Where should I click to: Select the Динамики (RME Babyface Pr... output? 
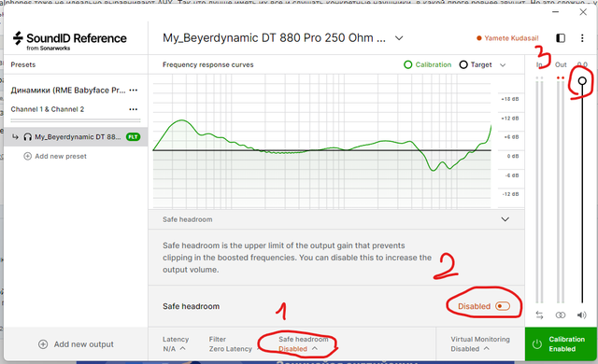68,91
